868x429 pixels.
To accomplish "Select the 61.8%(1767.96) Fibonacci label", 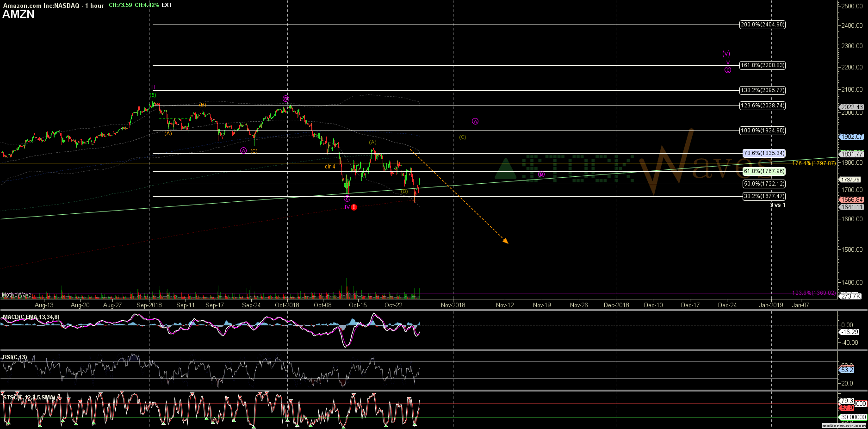I will 764,171.
